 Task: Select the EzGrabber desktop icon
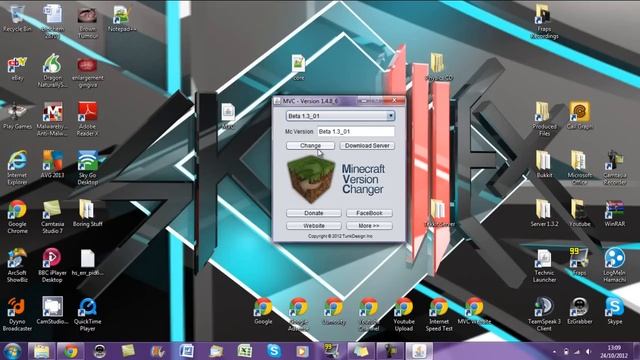580,310
